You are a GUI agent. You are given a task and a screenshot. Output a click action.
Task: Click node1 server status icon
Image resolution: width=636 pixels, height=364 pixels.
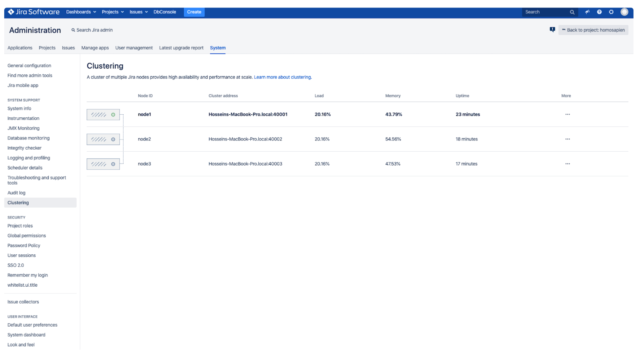(103, 115)
